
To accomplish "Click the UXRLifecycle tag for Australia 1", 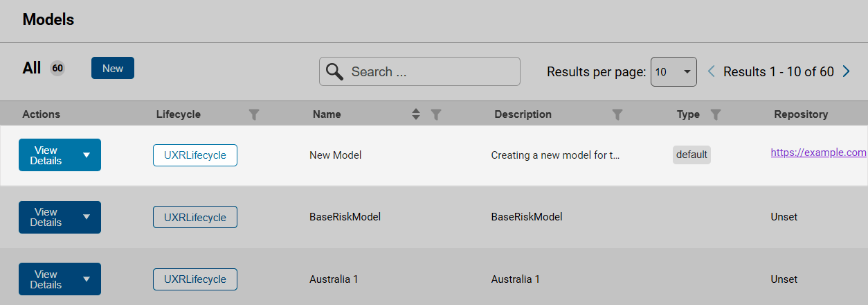I will pyautogui.click(x=195, y=279).
